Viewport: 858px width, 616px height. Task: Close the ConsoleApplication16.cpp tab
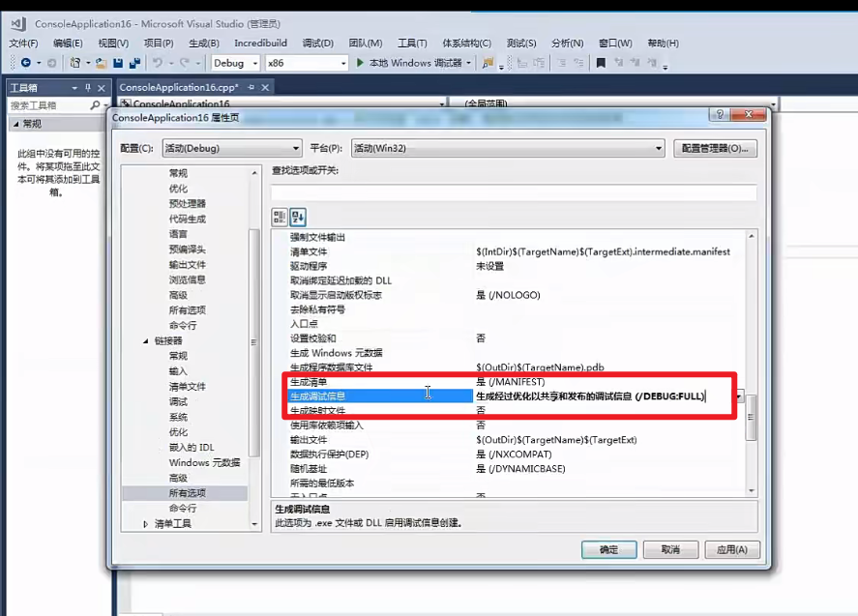pyautogui.click(x=265, y=87)
